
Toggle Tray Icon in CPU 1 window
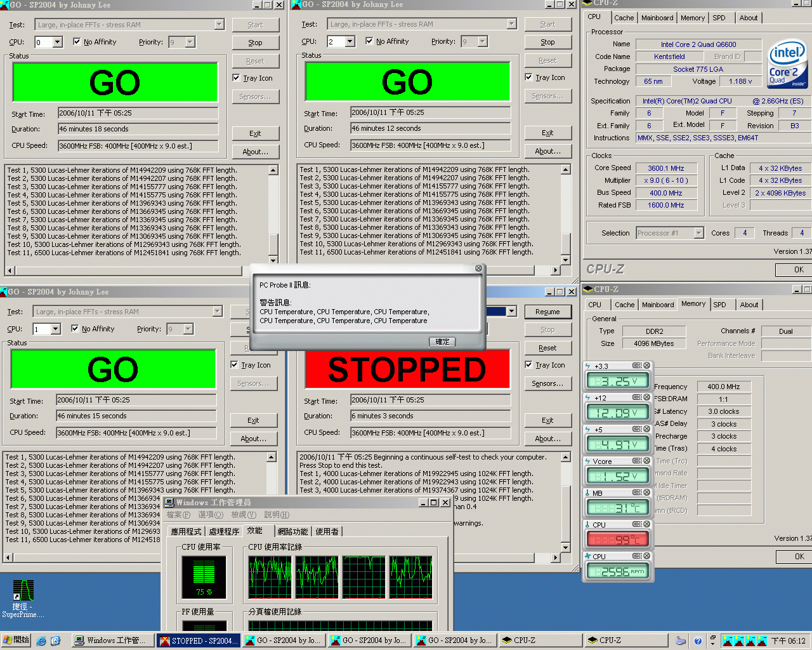click(x=234, y=365)
